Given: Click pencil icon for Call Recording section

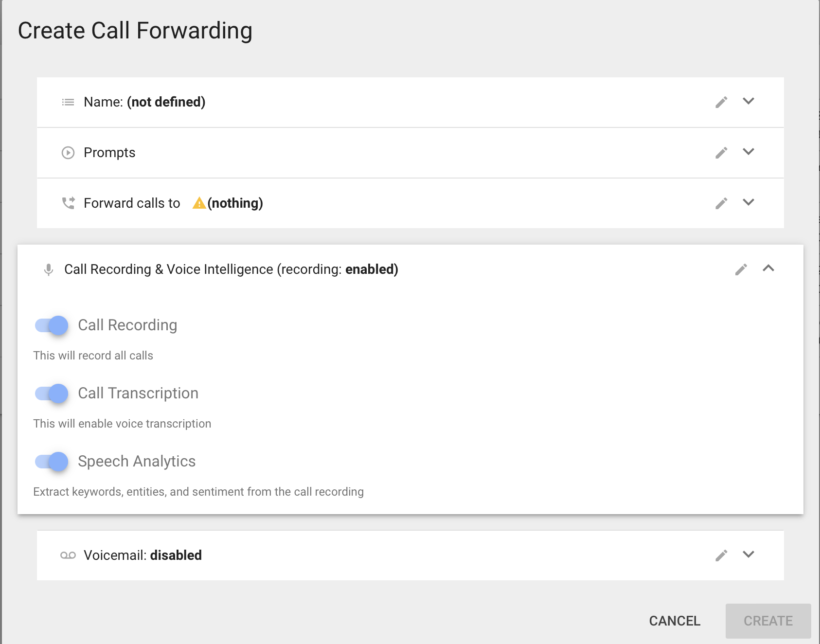Looking at the screenshot, I should click(741, 269).
